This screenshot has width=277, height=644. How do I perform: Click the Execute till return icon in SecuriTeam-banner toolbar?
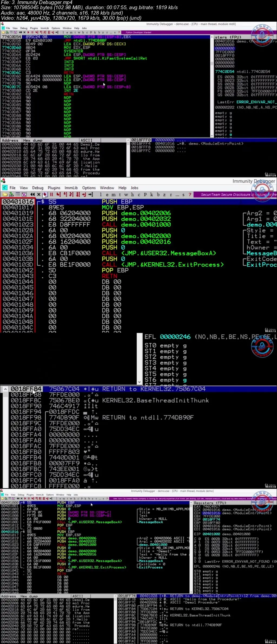[x=84, y=194]
